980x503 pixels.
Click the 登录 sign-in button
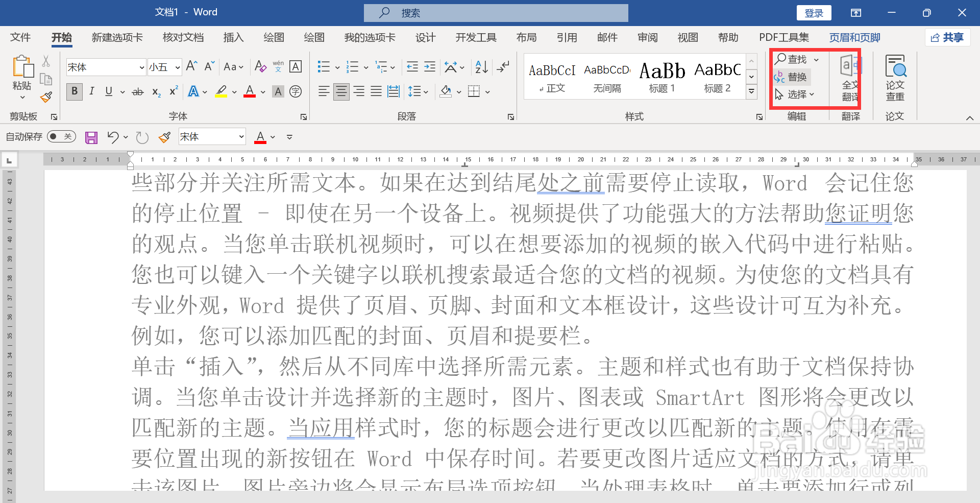click(x=814, y=13)
